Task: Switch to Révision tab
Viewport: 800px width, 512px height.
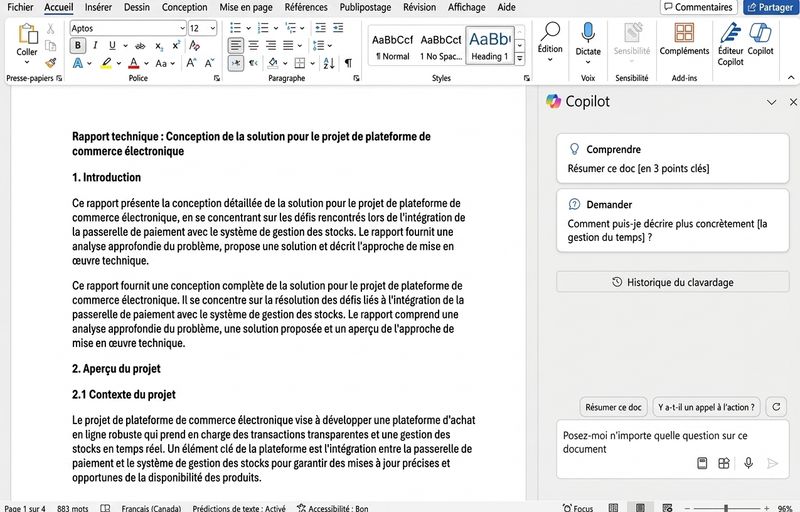Action: pyautogui.click(x=419, y=7)
